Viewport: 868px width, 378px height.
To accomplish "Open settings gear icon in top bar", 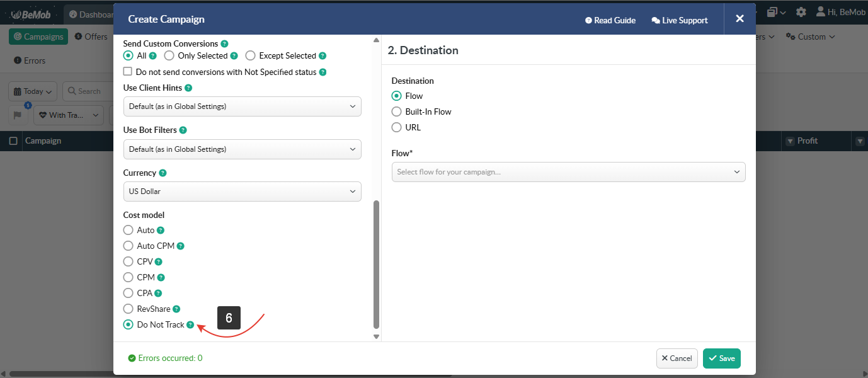I will point(801,12).
